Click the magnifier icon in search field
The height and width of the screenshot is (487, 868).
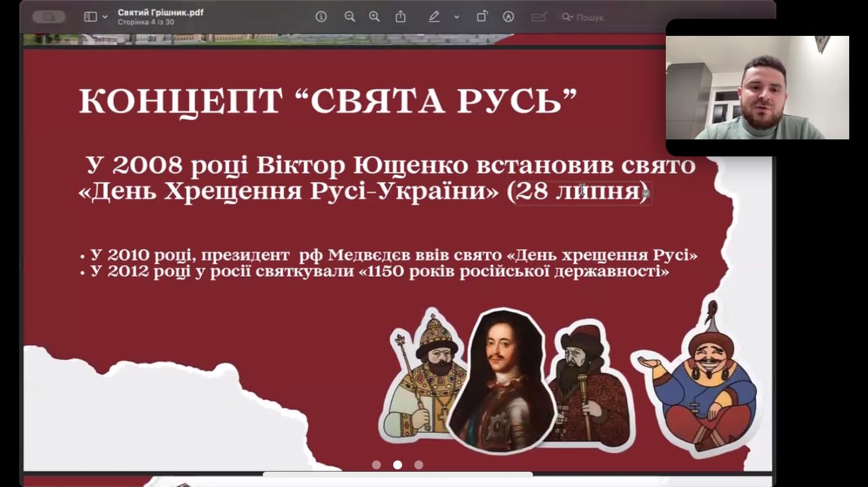[565, 17]
